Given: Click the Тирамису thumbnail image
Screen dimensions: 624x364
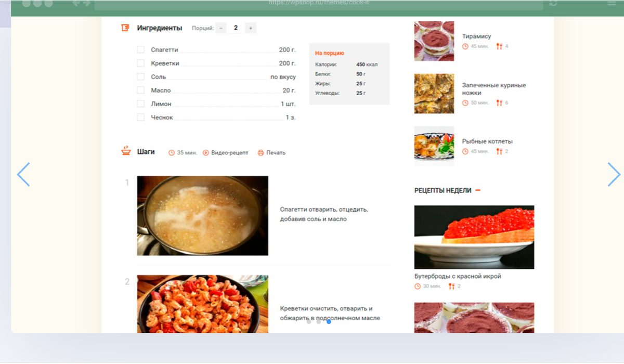Looking at the screenshot, I should pos(434,41).
